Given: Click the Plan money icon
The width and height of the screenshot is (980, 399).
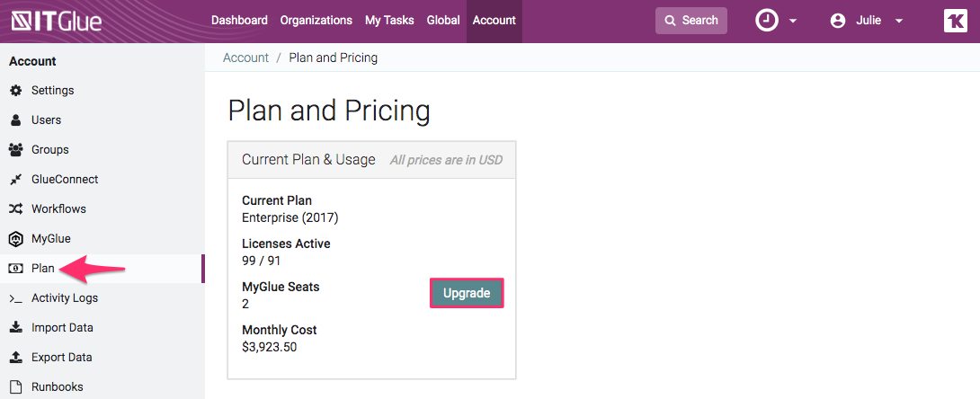Looking at the screenshot, I should [16, 269].
